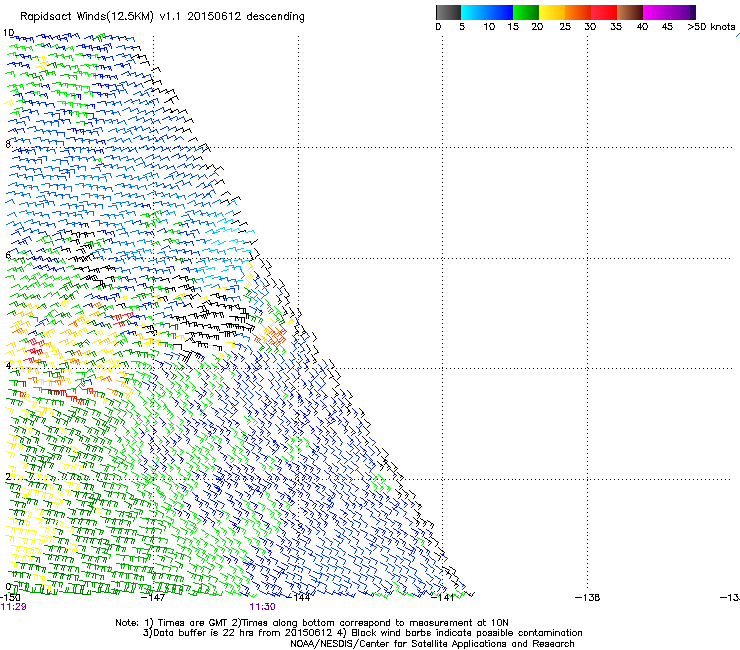
Task: Choose the brown 35-40 knots legend color
Action: coord(630,12)
